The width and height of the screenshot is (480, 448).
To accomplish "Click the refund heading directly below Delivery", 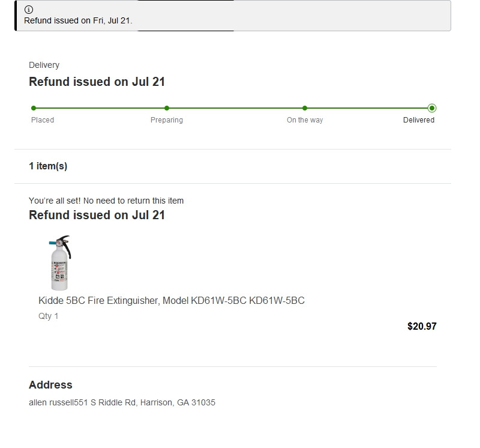I will (x=97, y=82).
